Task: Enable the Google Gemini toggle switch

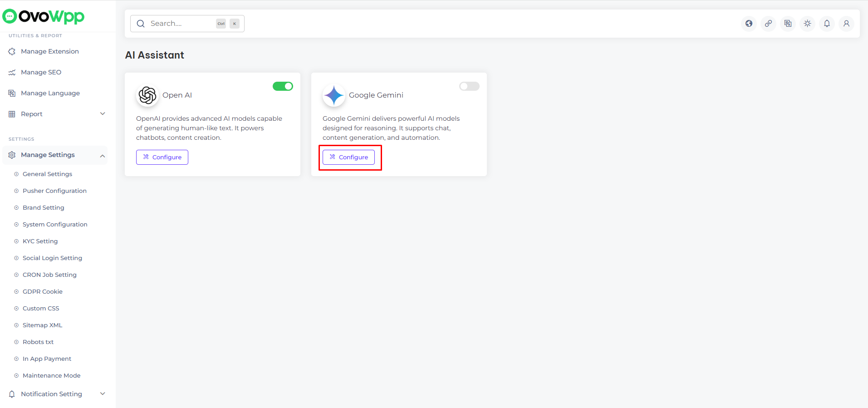Action: click(469, 86)
